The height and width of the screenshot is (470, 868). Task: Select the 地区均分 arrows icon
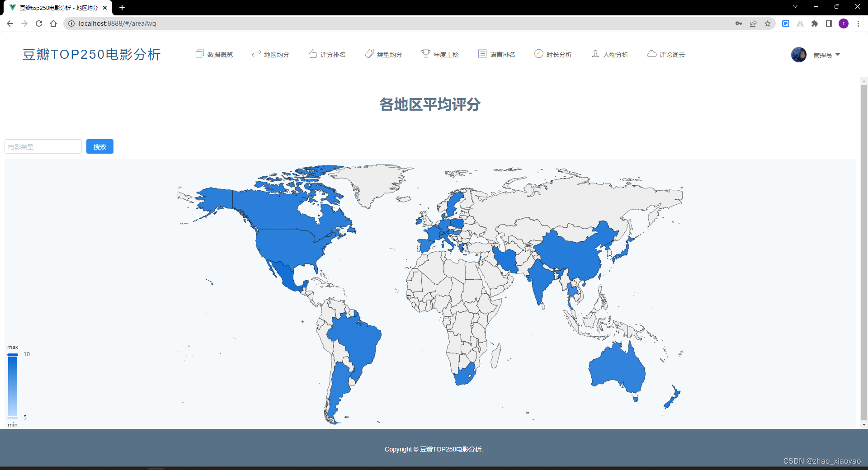[x=256, y=54]
